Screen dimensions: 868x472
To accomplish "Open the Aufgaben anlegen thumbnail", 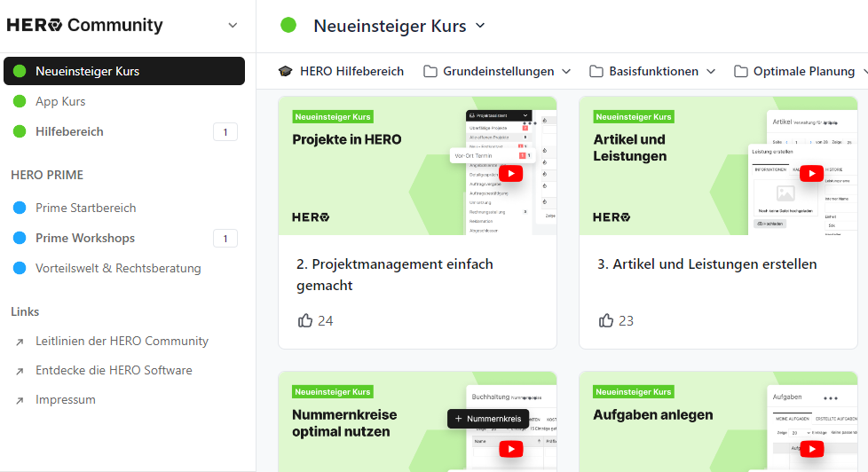I will click(719, 422).
